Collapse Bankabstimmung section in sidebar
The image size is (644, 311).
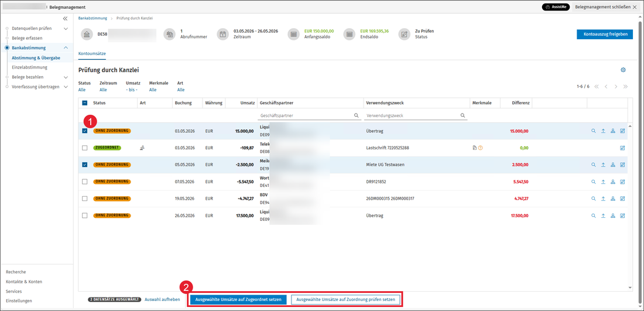[66, 48]
